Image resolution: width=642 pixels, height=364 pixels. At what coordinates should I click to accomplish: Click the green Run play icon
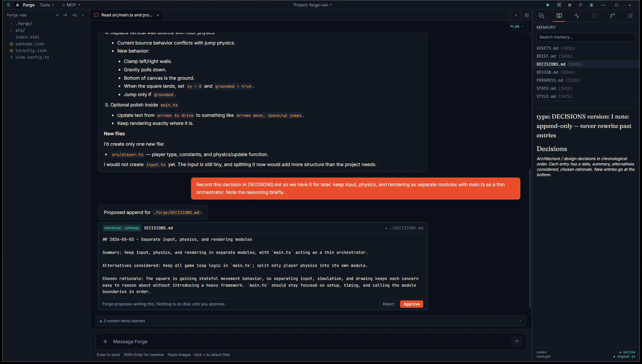point(548,5)
